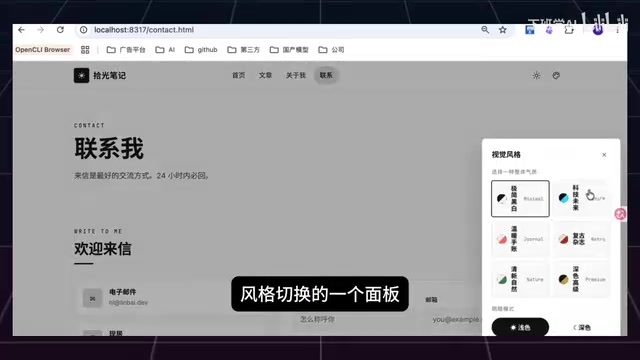This screenshot has height=360, width=640.
Task: Click the WRITE TO ME label
Action: (x=98, y=231)
